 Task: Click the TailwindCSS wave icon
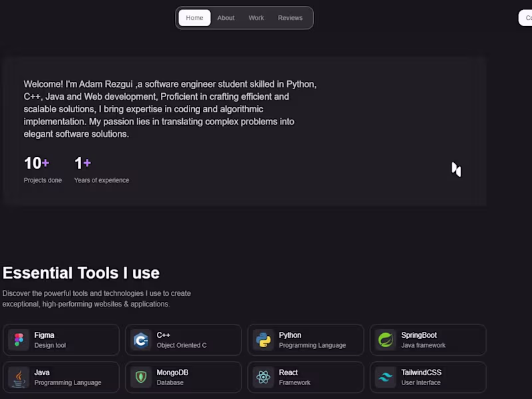pyautogui.click(x=386, y=377)
